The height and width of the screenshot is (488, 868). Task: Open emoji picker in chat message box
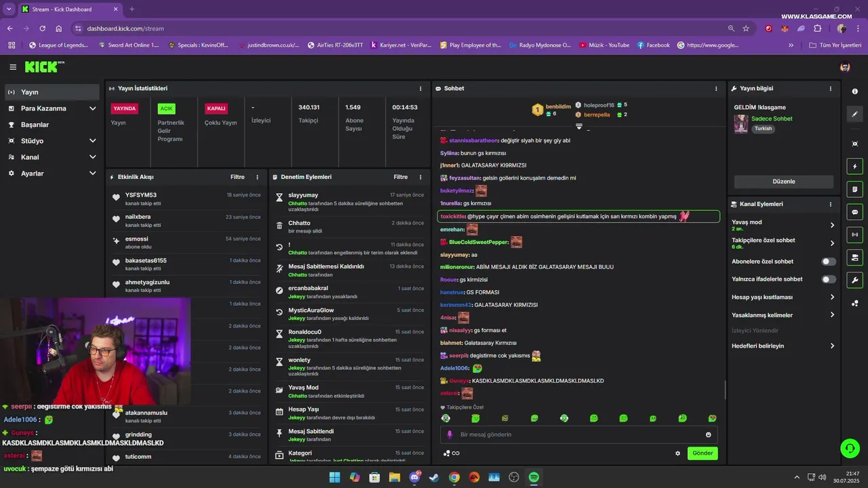click(709, 434)
